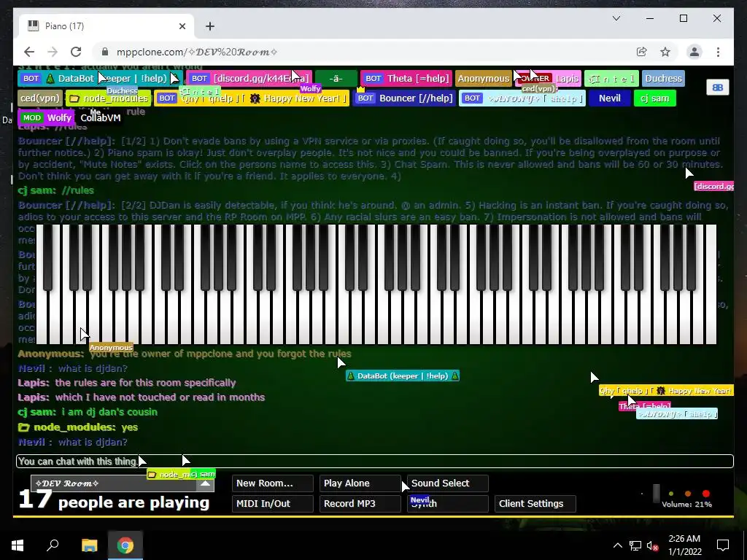Open the Windows Start menu
This screenshot has height=560, width=747.
coord(18,545)
